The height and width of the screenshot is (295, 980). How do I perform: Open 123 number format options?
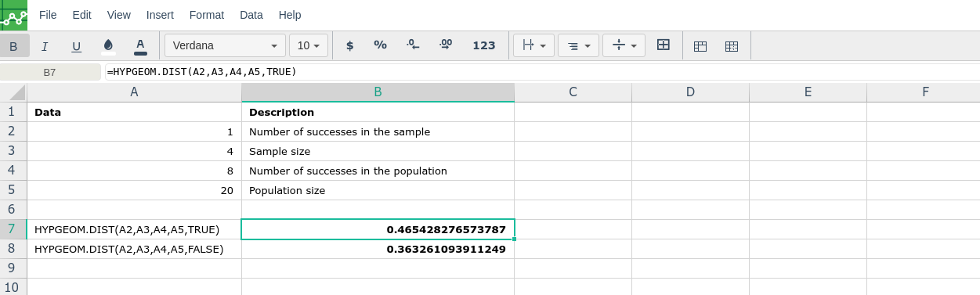coord(484,45)
